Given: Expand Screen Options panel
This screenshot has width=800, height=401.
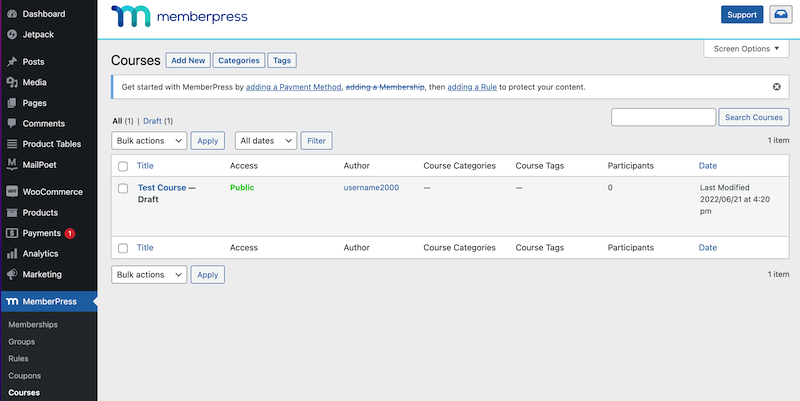Looking at the screenshot, I should [746, 48].
